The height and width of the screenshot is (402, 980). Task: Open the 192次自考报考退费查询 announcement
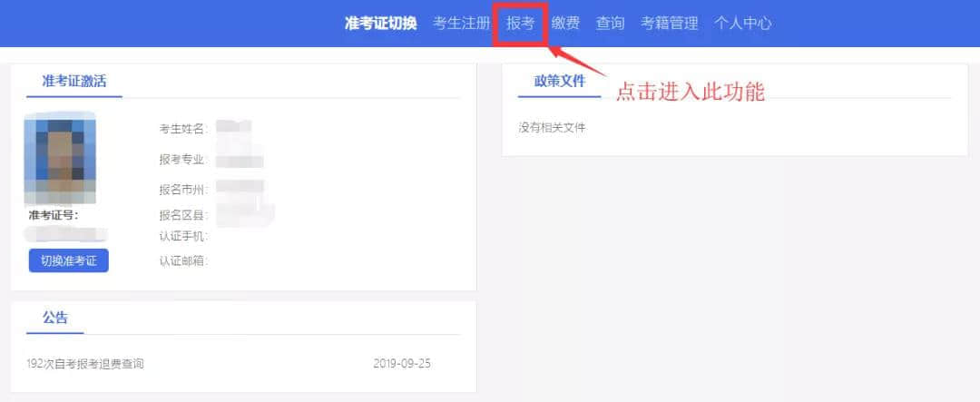click(85, 363)
